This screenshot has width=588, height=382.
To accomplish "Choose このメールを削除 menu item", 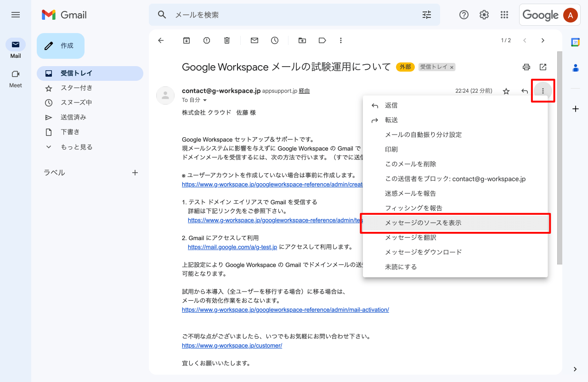I will pos(455,164).
